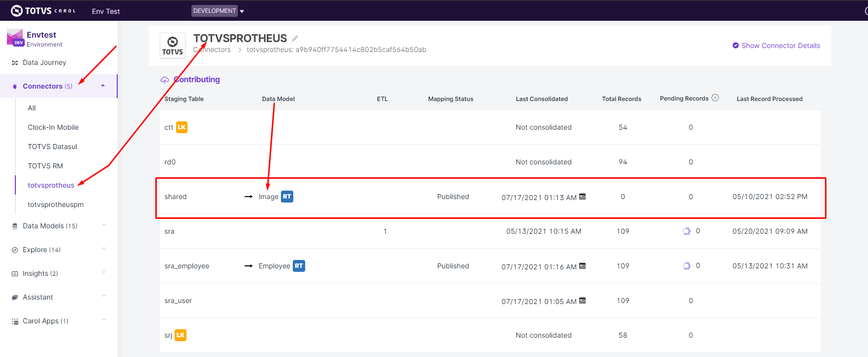This screenshot has width=868, height=357.
Task: Open Clock-In Mobile connector
Action: click(x=53, y=127)
